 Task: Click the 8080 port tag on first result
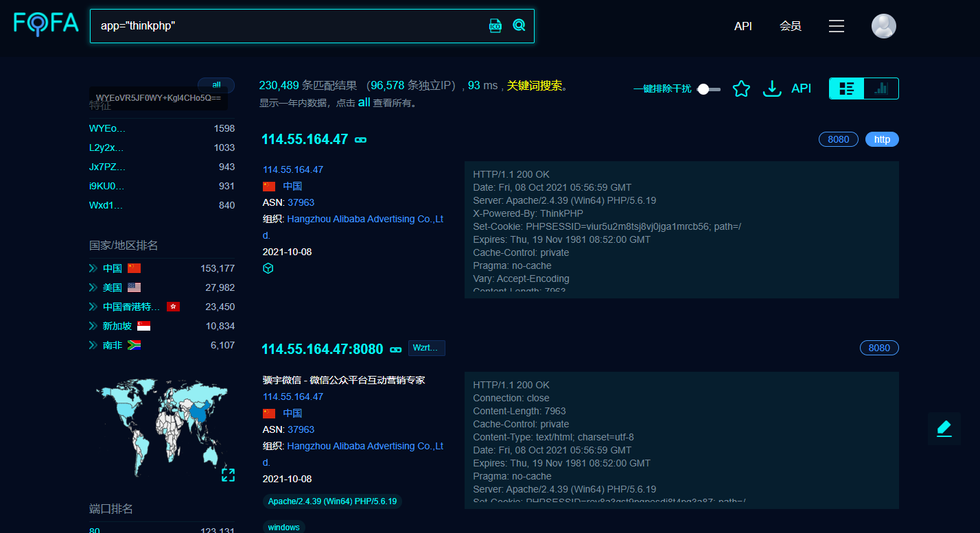pyautogui.click(x=839, y=139)
